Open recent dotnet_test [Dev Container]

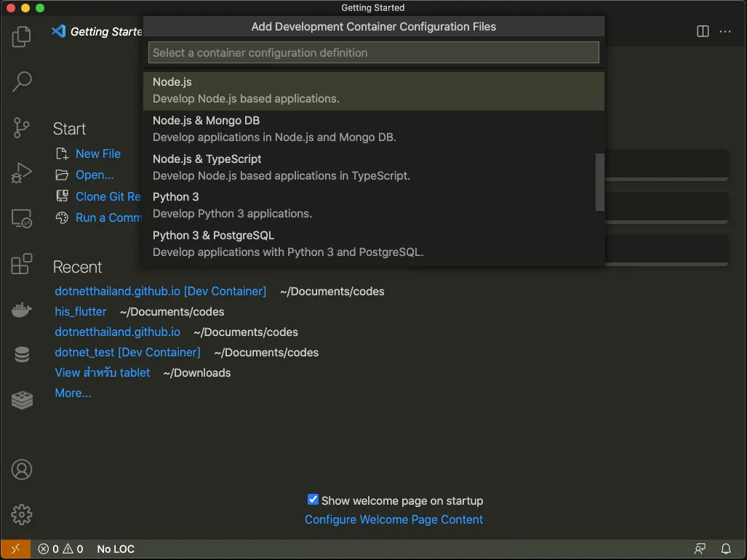tap(127, 353)
